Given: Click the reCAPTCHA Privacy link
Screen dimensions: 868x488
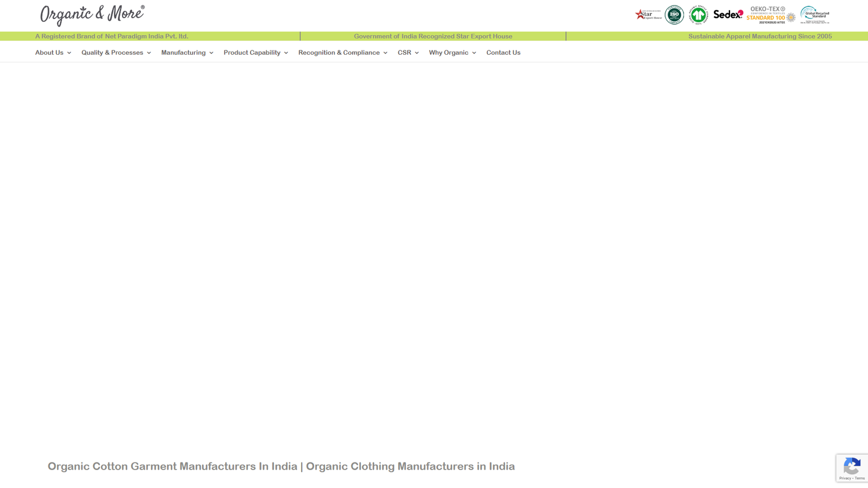Looking at the screenshot, I should [845, 478].
